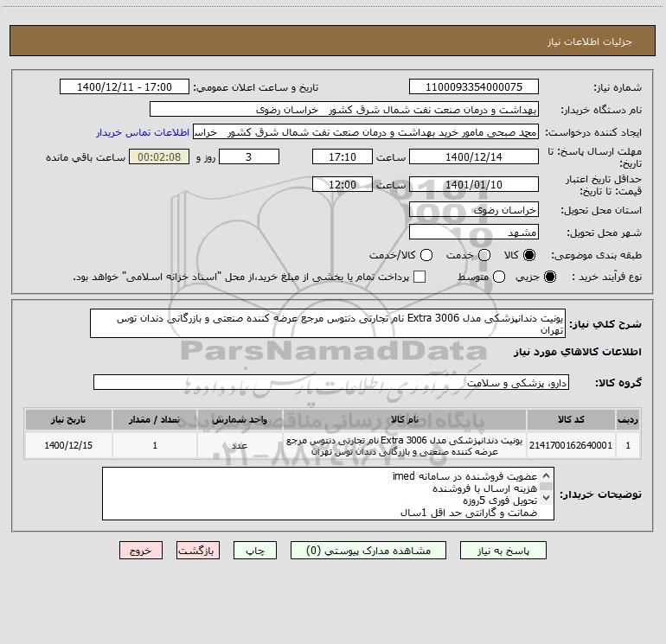This screenshot has height=644, width=666.
Task: Click the scroll down arrow in buyer notes
Action: click(x=547, y=498)
